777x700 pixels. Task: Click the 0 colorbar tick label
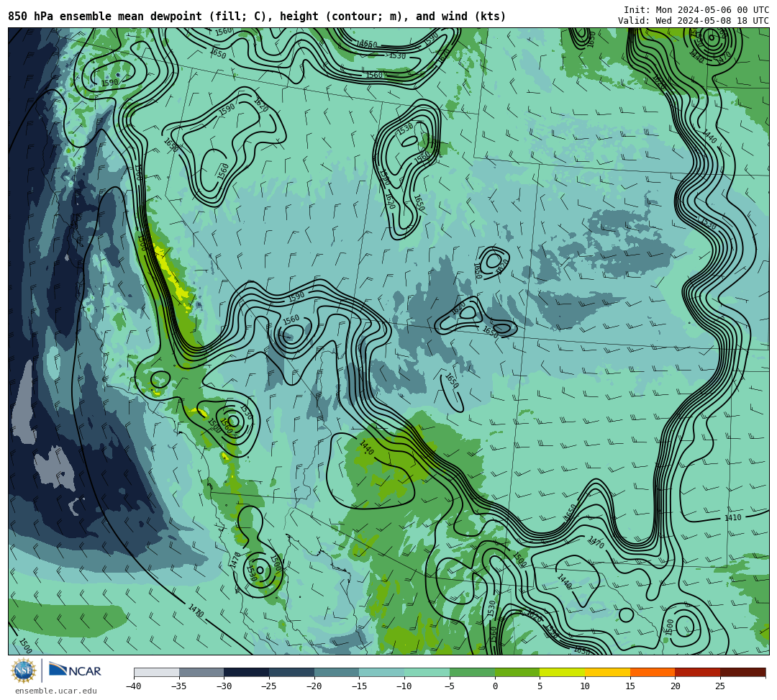(495, 686)
